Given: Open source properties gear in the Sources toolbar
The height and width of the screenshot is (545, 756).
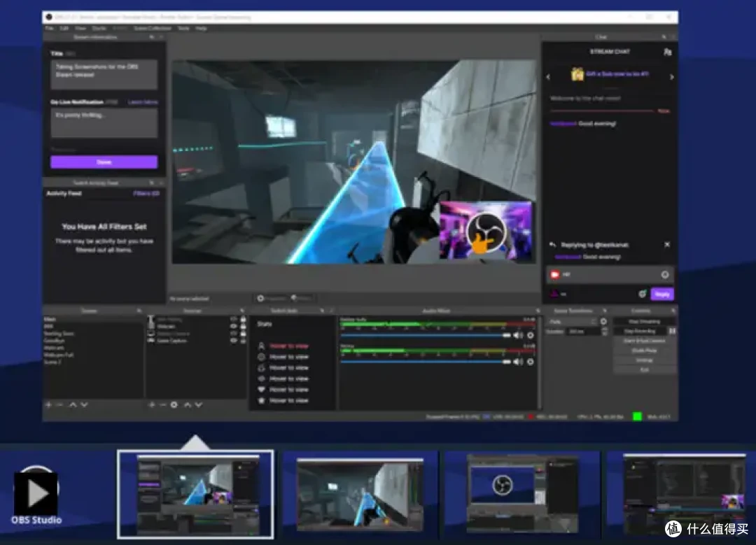Looking at the screenshot, I should [174, 405].
